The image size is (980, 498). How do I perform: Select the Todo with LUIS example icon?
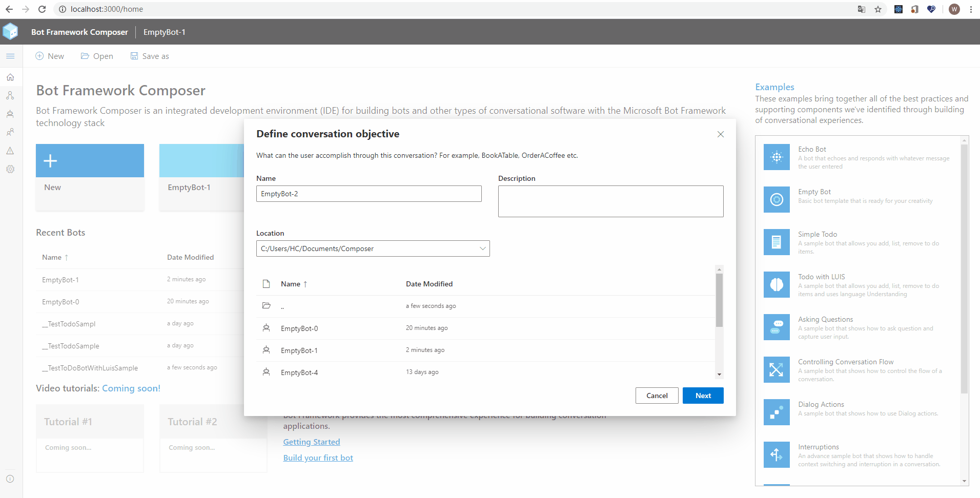[777, 285]
